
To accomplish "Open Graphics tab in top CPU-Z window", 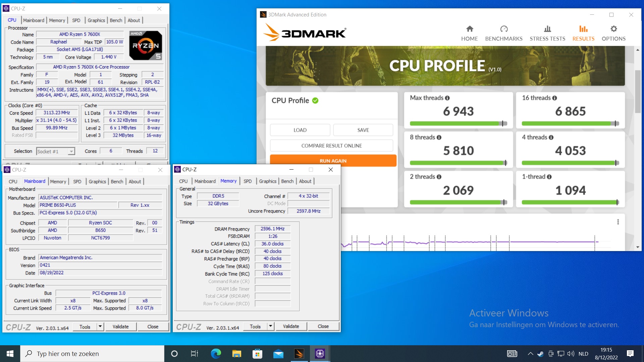I will pos(96,20).
